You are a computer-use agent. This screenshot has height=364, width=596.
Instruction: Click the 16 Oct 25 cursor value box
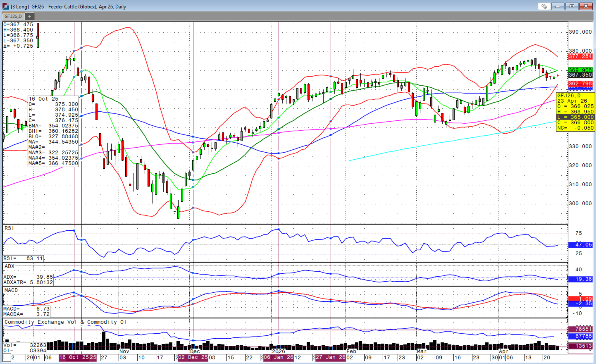pyautogui.click(x=53, y=131)
